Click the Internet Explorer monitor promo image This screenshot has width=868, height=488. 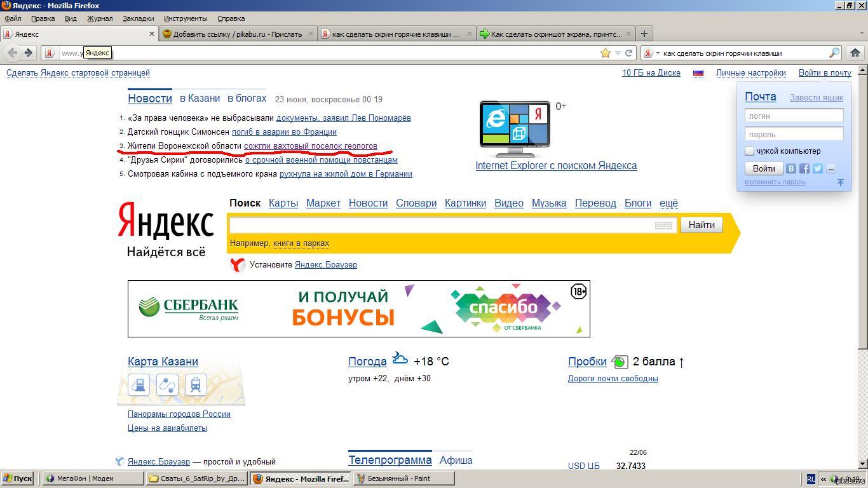click(x=515, y=129)
